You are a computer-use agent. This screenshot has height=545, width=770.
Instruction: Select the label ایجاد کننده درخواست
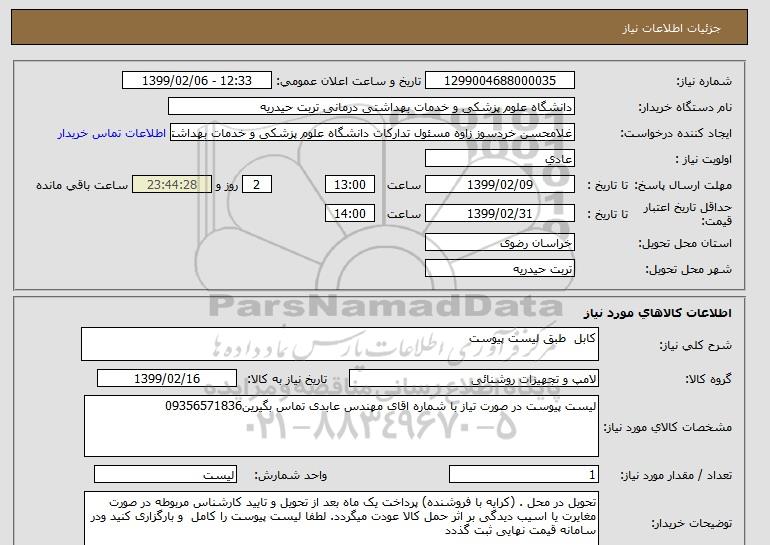676,134
